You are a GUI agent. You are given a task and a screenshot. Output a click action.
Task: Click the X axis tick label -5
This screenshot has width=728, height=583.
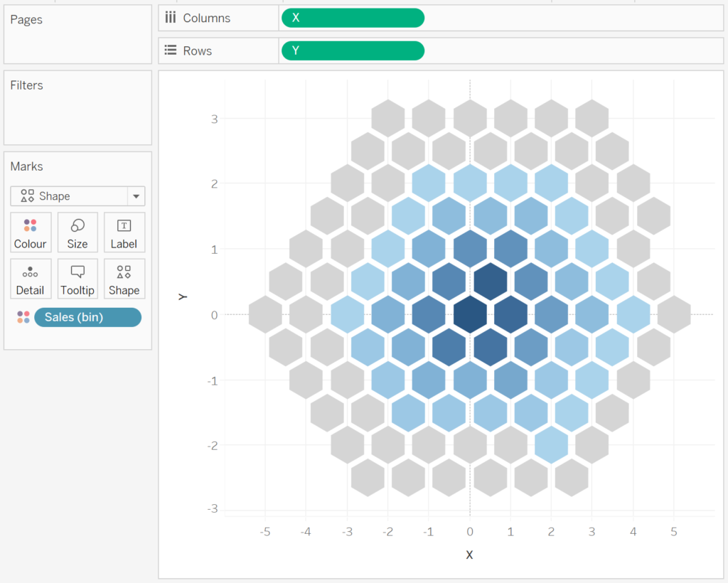tap(265, 532)
